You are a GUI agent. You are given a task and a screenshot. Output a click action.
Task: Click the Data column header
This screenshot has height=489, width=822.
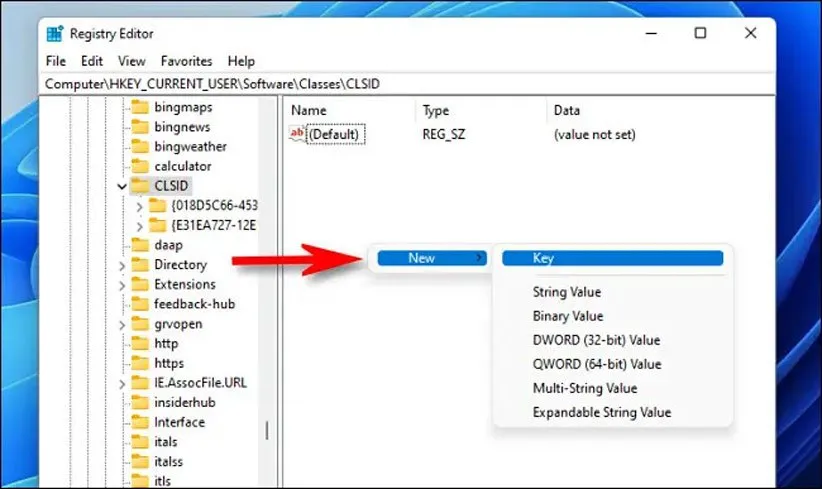567,110
